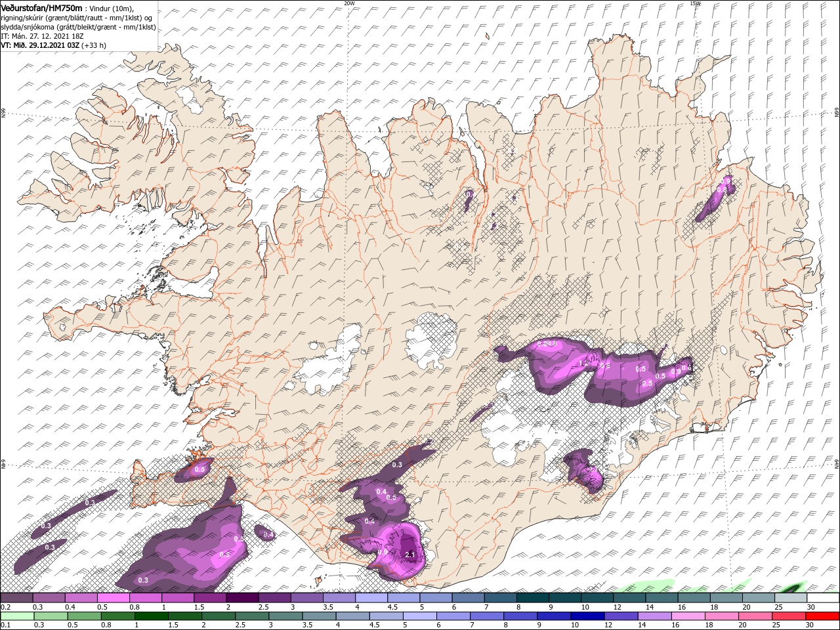Click the Veðurstofan/HM750m map title
Image resolution: width=840 pixels, height=630 pixels.
point(42,7)
